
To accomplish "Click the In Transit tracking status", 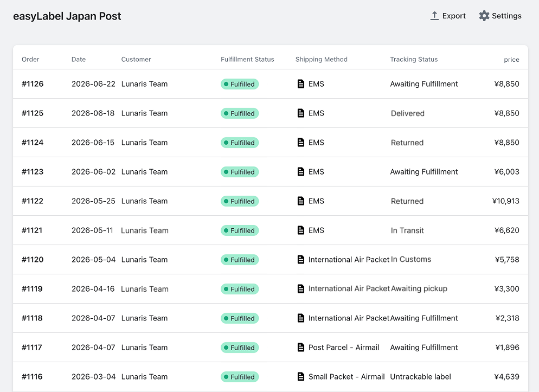I will [407, 230].
